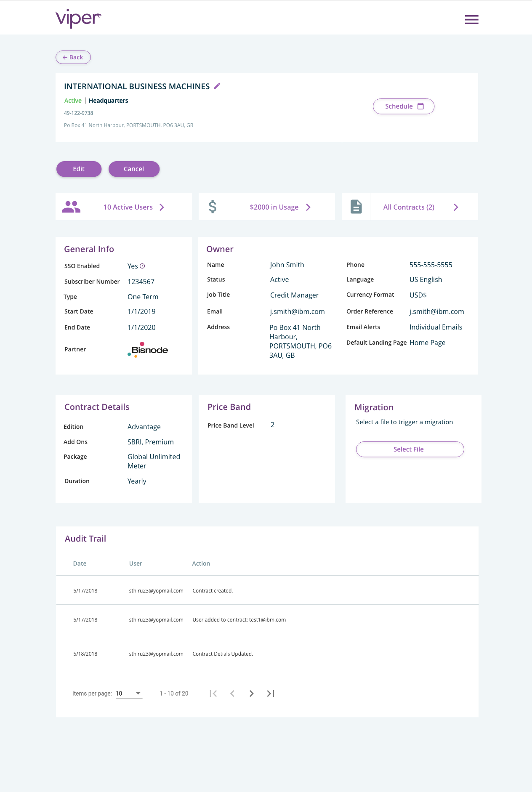Viewport: 532px width, 792px height.
Task: Open the hamburger menu
Action: click(x=471, y=19)
